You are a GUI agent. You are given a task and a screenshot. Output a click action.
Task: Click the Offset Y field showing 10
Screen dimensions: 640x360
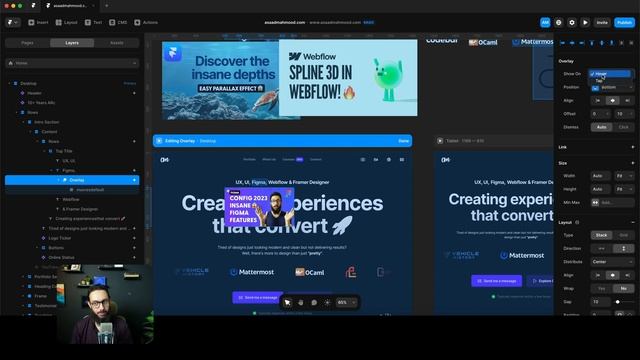[624, 114]
